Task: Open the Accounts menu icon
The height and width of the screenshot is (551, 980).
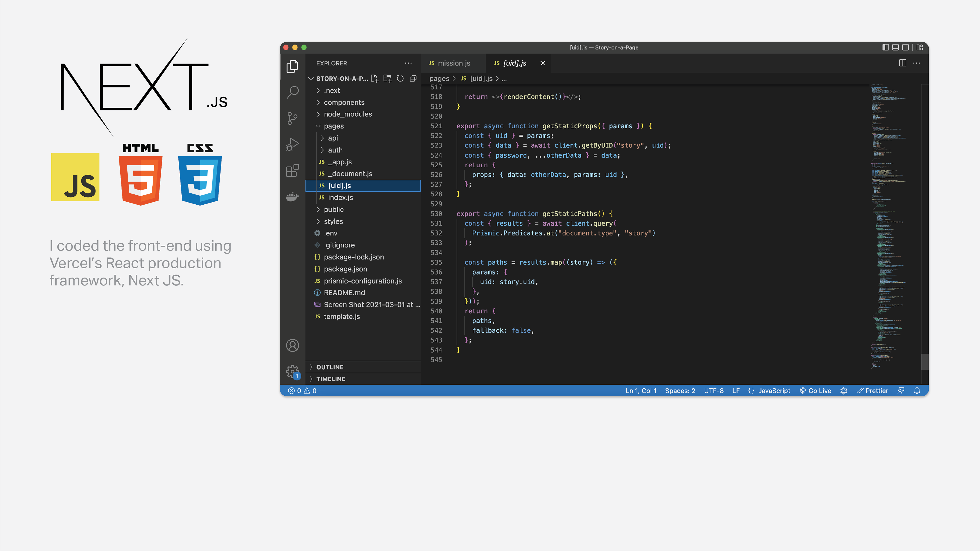Action: 292,345
